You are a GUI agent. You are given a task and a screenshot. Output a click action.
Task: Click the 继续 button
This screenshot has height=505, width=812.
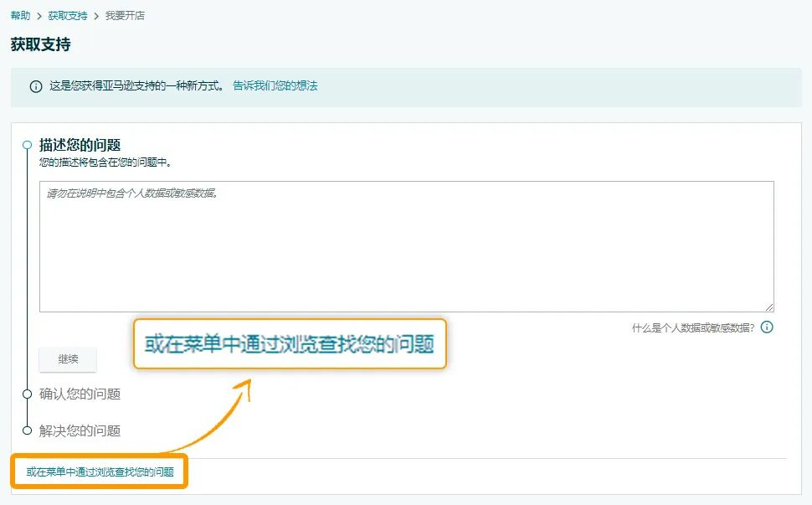point(67,358)
